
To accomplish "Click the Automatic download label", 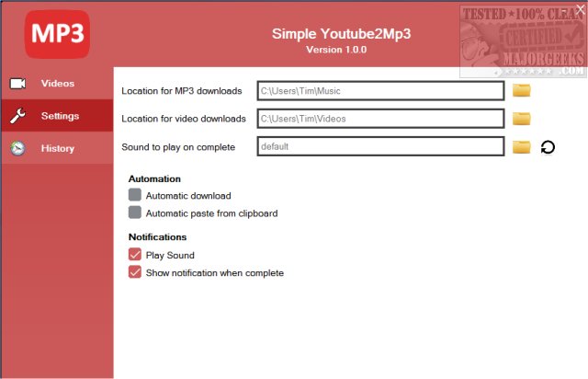I will (x=188, y=196).
